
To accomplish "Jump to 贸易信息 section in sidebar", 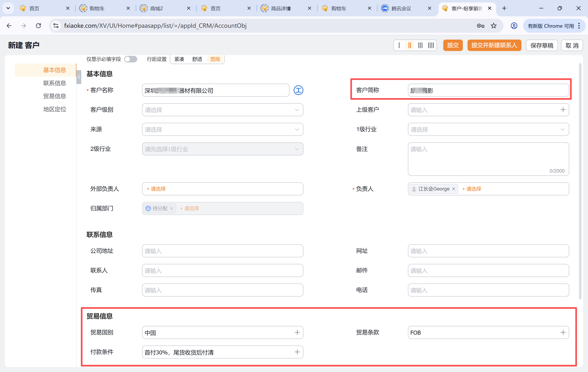I will pos(55,96).
